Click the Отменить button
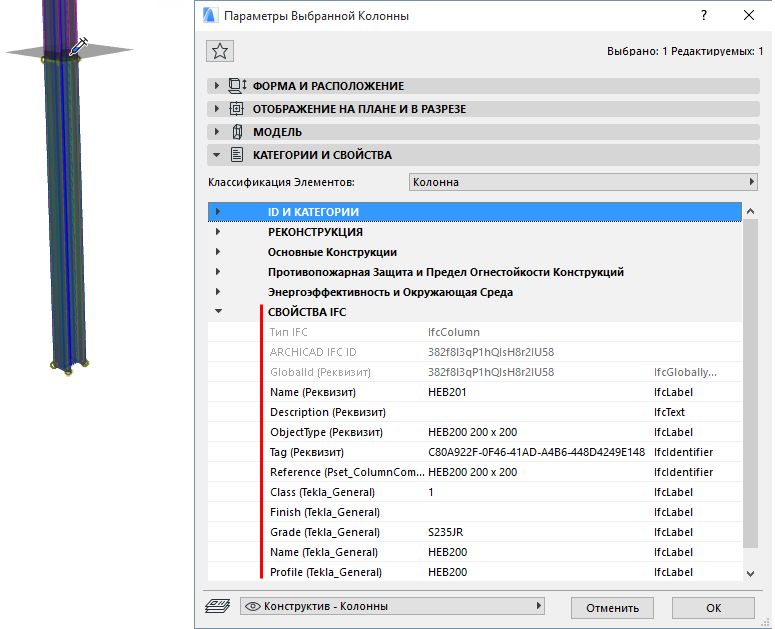This screenshot has height=629, width=775. [x=612, y=608]
